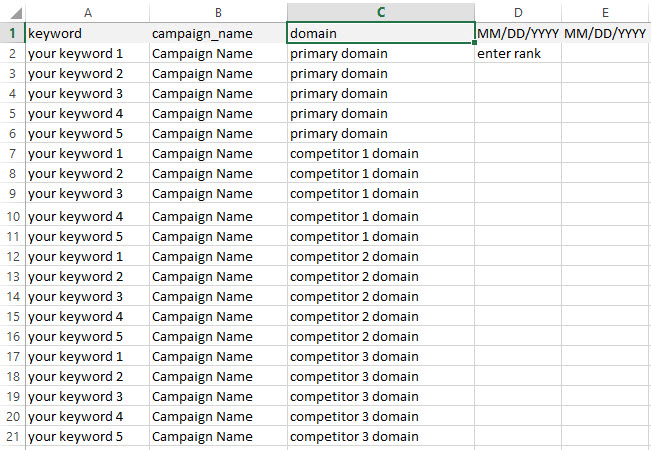Click 'competitor 2 domain' cell in row 14

(x=381, y=296)
